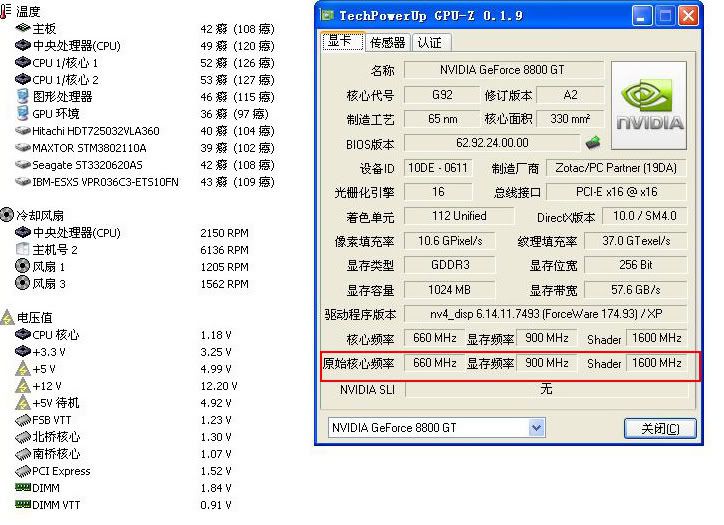Switch to the 传感器 tab
The image size is (724, 525).
tap(387, 42)
